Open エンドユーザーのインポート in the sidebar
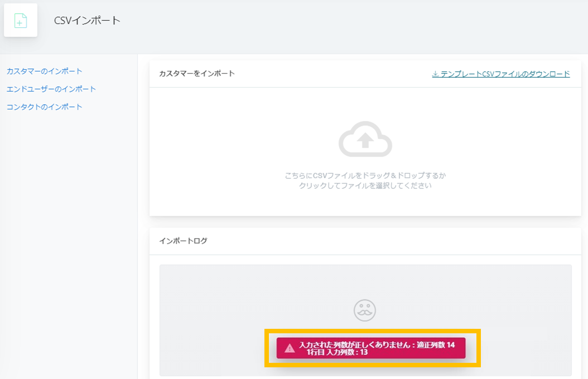The width and height of the screenshot is (588, 379). pos(51,89)
